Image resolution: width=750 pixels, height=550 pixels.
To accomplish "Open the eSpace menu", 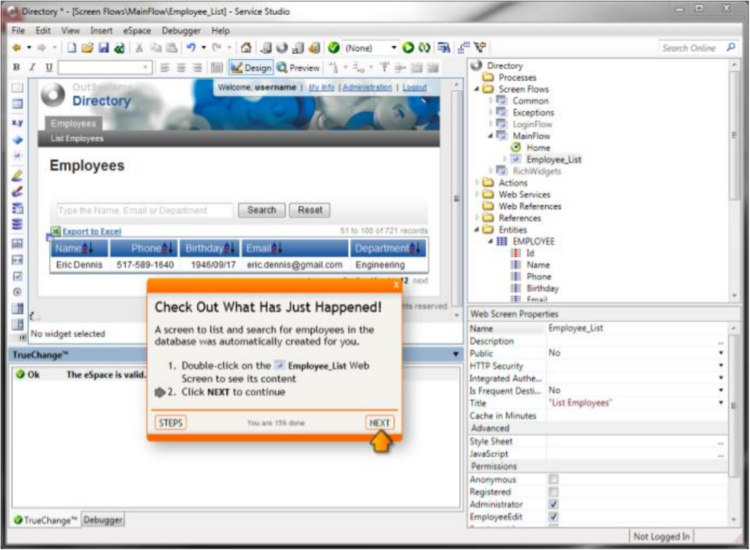I will tap(135, 31).
